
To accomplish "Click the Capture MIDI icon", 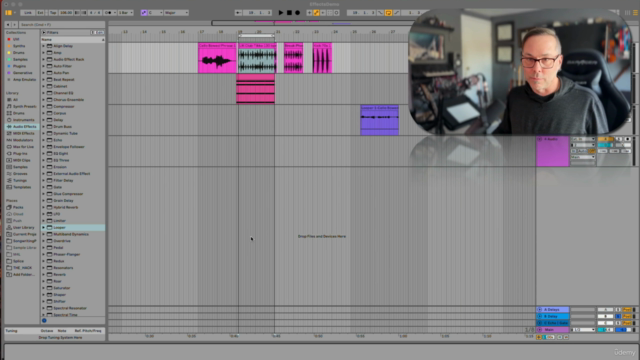I will pos(330,13).
